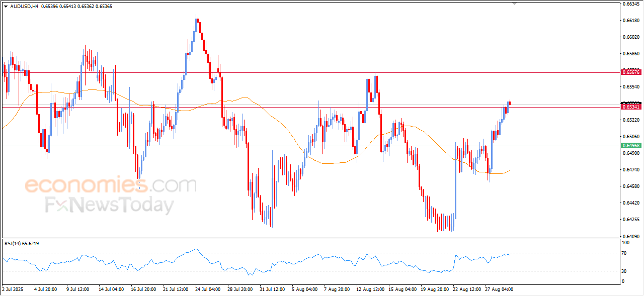Image resolution: width=644 pixels, height=296 pixels.
Task: Click the 7 Aug 20:00 time label
Action: tap(337, 289)
